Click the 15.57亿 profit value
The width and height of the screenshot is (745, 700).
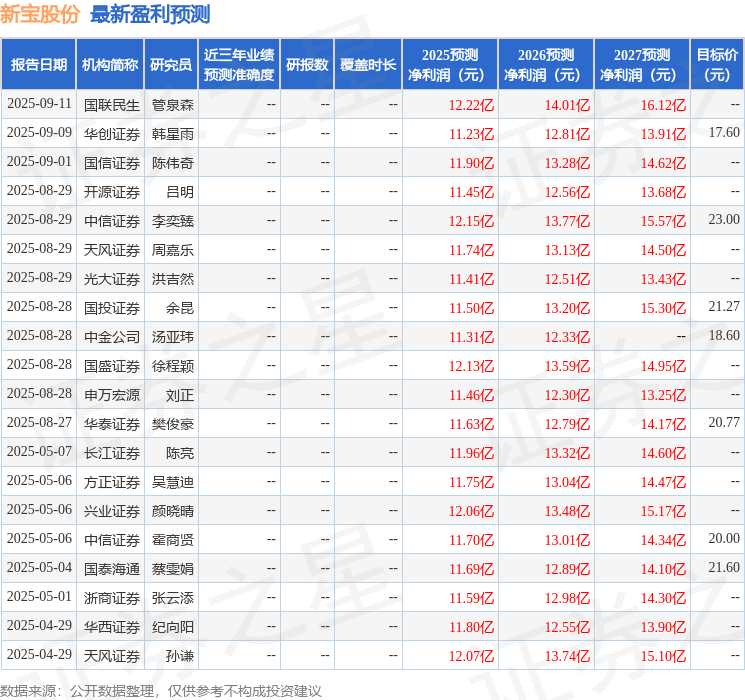click(x=663, y=221)
